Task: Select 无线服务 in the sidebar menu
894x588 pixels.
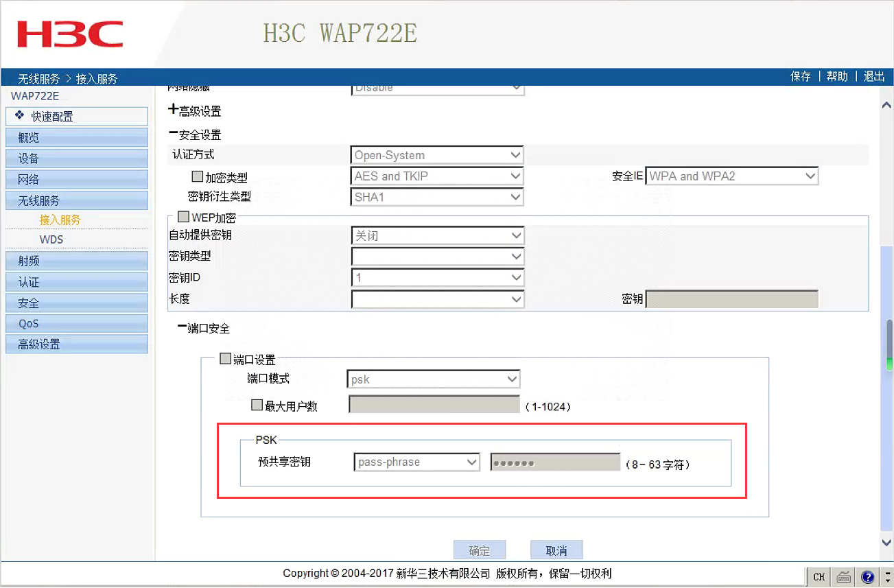Action: coord(77,200)
